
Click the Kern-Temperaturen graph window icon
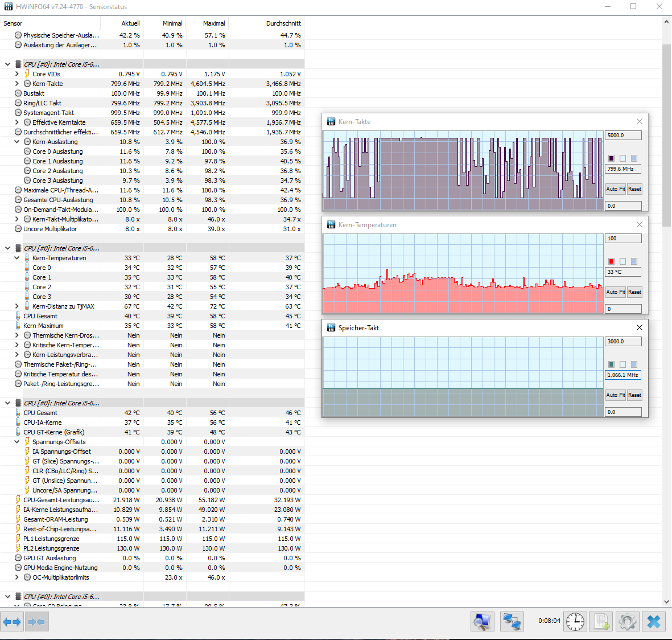click(x=331, y=225)
